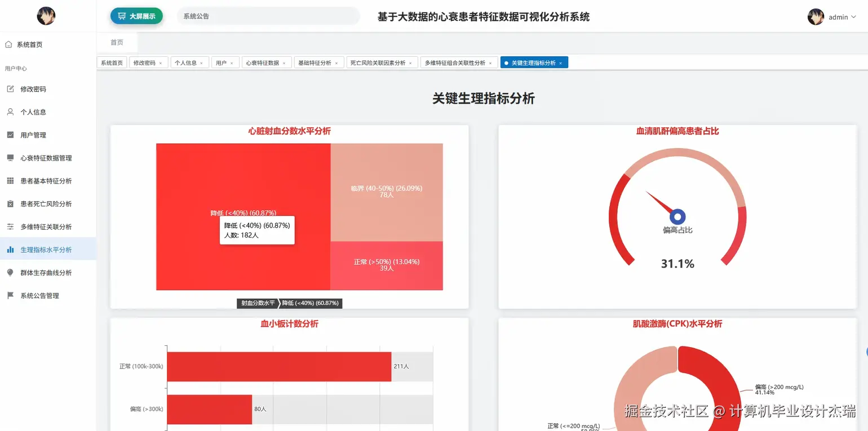The height and width of the screenshot is (431, 868).
Task: Close the 死亡风险关联因素分析 tag tab
Action: coord(410,63)
